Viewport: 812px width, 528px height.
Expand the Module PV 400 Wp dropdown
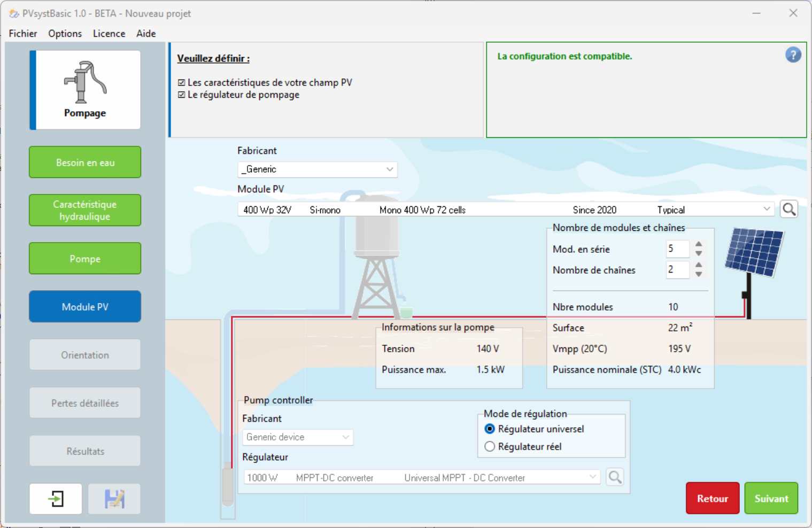pos(506,209)
